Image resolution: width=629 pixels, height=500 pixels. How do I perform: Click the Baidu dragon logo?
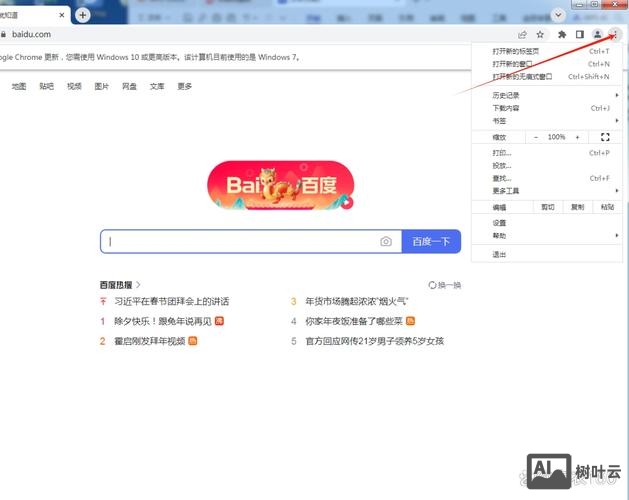(280, 185)
